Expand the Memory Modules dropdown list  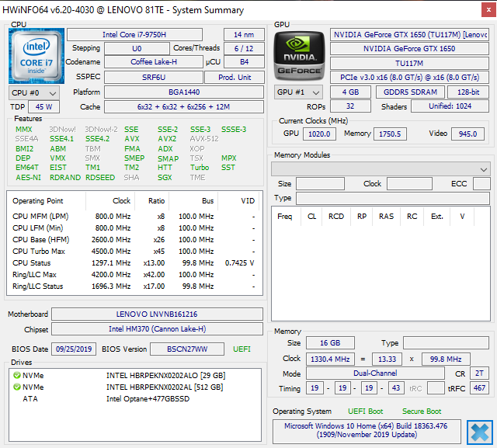[x=485, y=168]
